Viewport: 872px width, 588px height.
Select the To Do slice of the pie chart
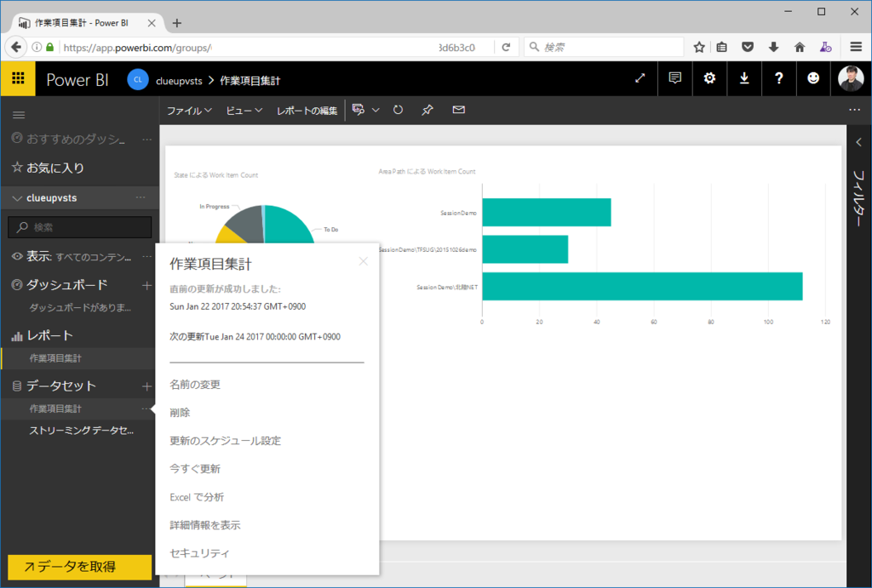pos(290,225)
